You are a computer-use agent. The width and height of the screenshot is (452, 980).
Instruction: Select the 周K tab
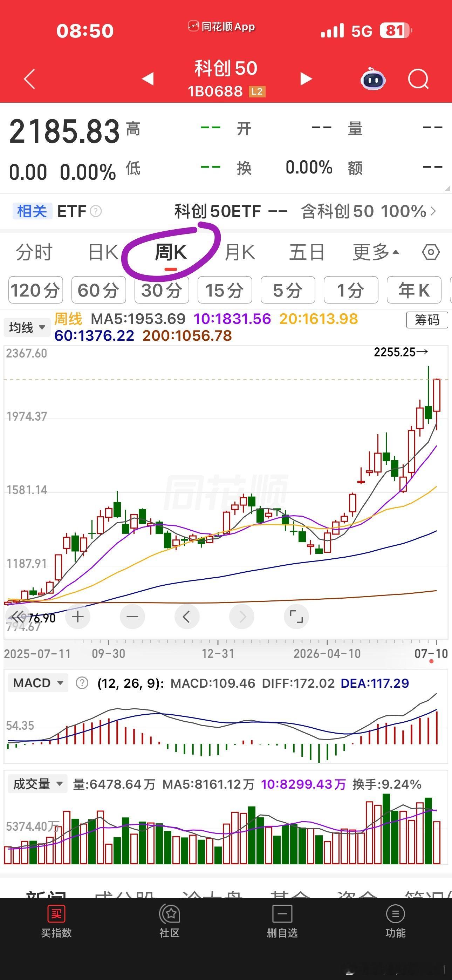point(170,252)
